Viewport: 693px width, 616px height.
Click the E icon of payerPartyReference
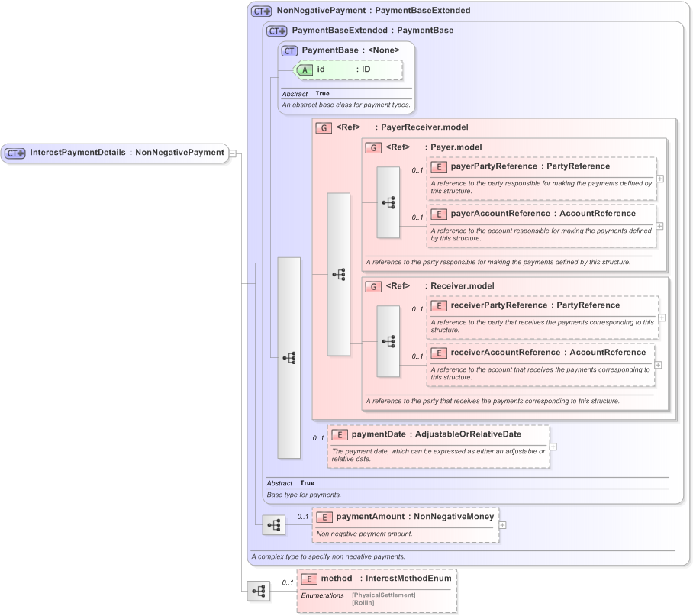(438, 166)
